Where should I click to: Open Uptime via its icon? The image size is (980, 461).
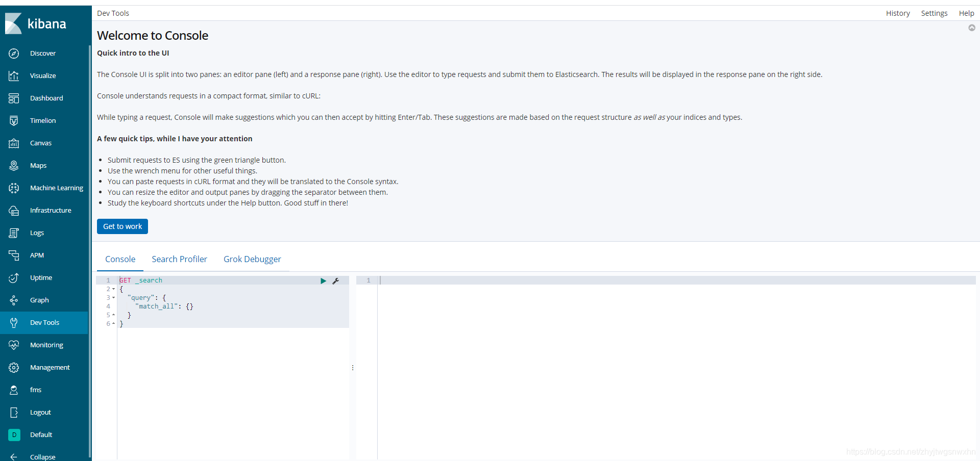click(x=14, y=278)
